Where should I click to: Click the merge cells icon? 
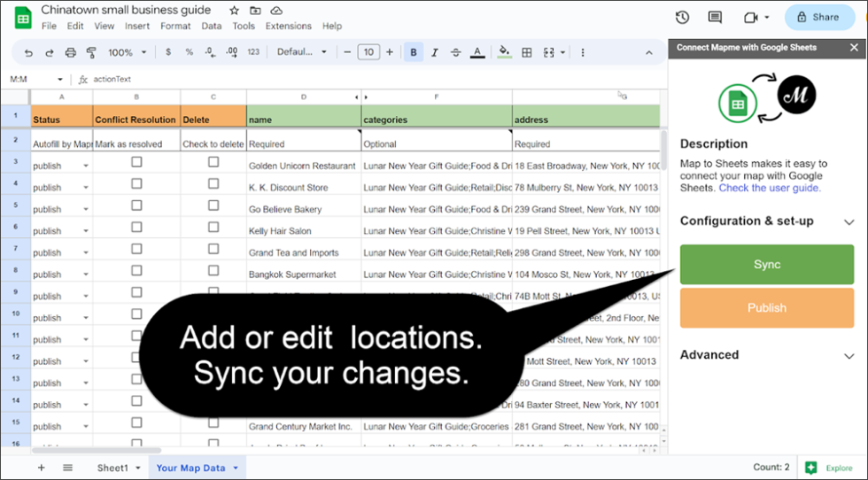pos(548,52)
